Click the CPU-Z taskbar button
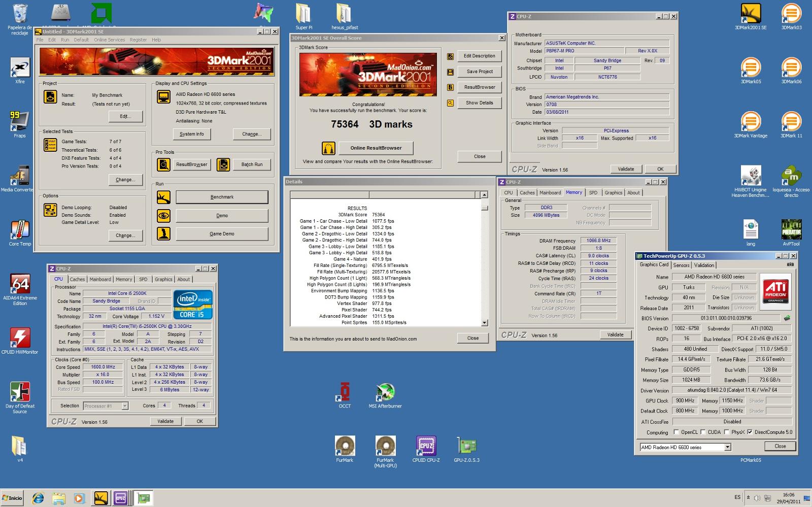 [121, 498]
